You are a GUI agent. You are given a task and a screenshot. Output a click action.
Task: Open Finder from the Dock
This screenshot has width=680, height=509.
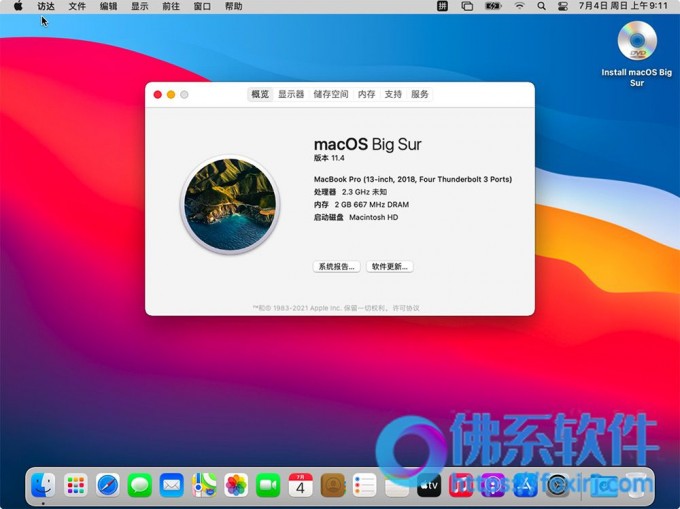[43, 485]
